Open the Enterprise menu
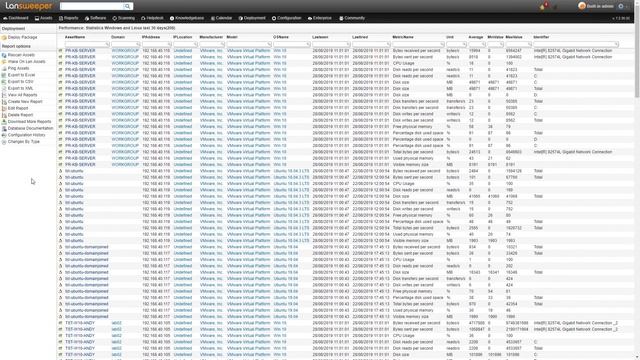The height and width of the screenshot is (360, 640). [x=320, y=18]
